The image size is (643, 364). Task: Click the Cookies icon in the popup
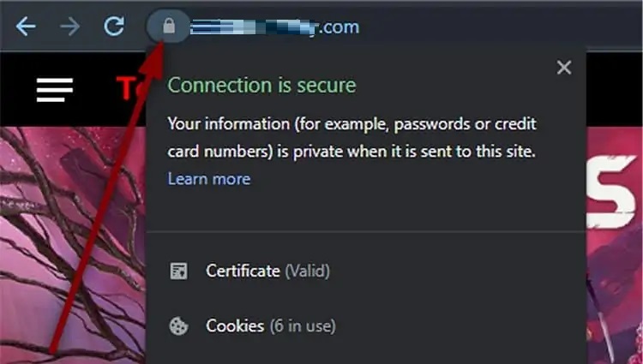pos(178,326)
